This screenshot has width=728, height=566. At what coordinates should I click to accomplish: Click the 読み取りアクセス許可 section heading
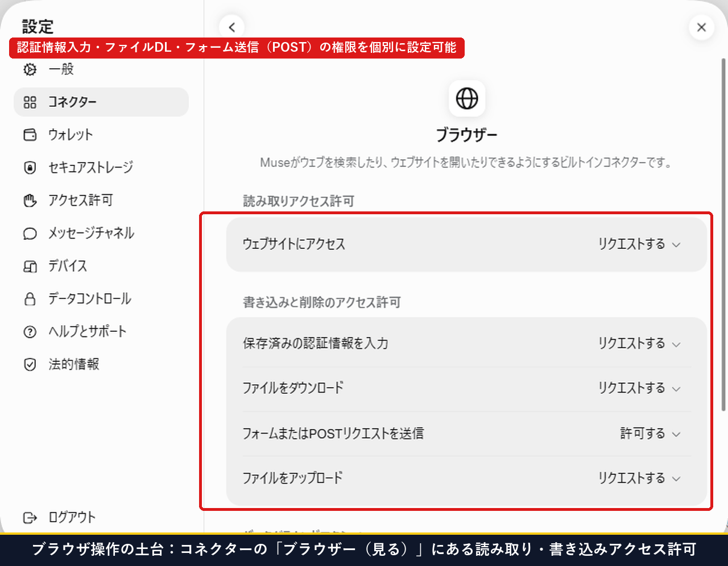click(x=299, y=201)
